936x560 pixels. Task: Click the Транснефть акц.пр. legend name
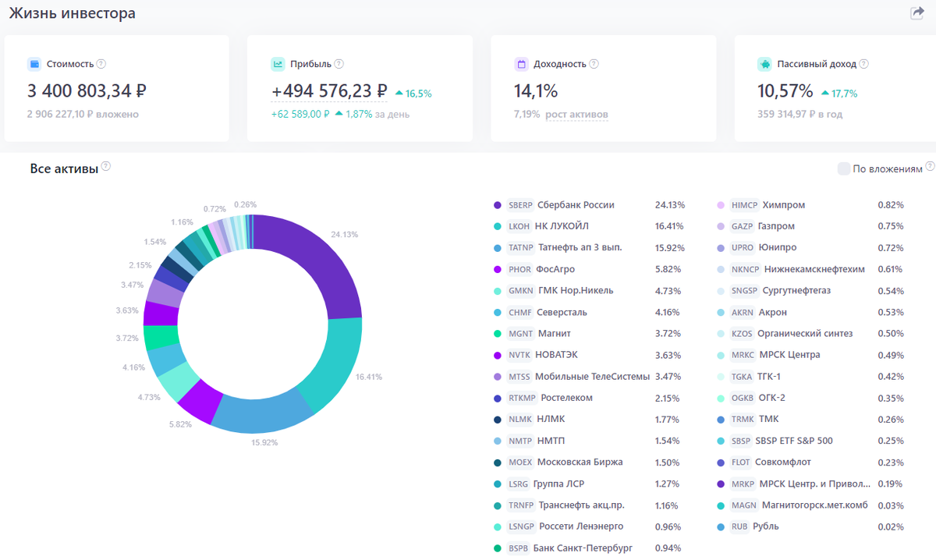click(x=582, y=505)
